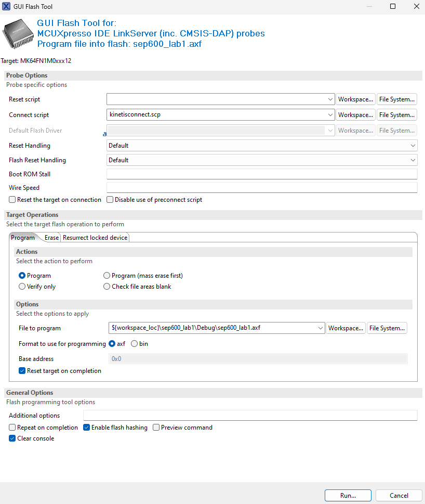Switch to the Erase tab

51,237
